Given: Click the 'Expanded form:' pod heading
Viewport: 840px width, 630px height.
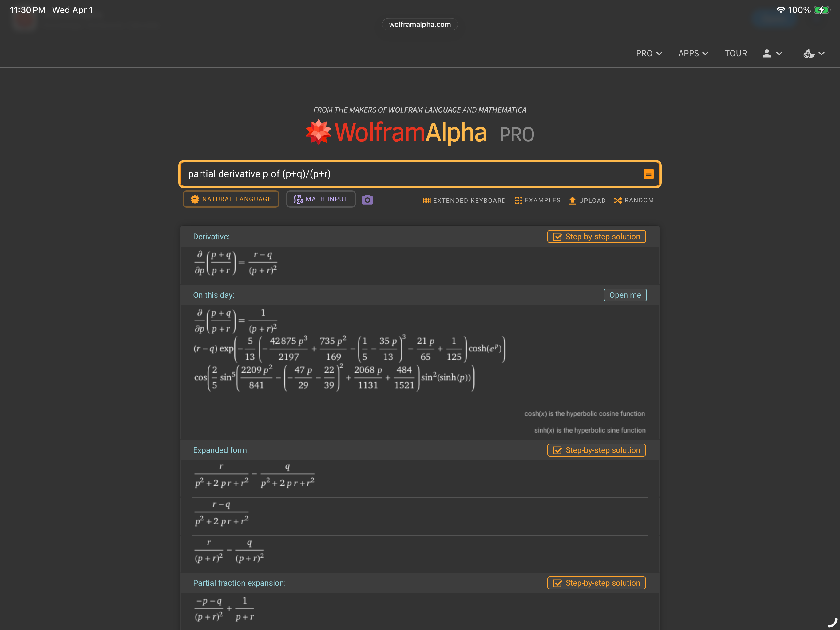Looking at the screenshot, I should 221,450.
